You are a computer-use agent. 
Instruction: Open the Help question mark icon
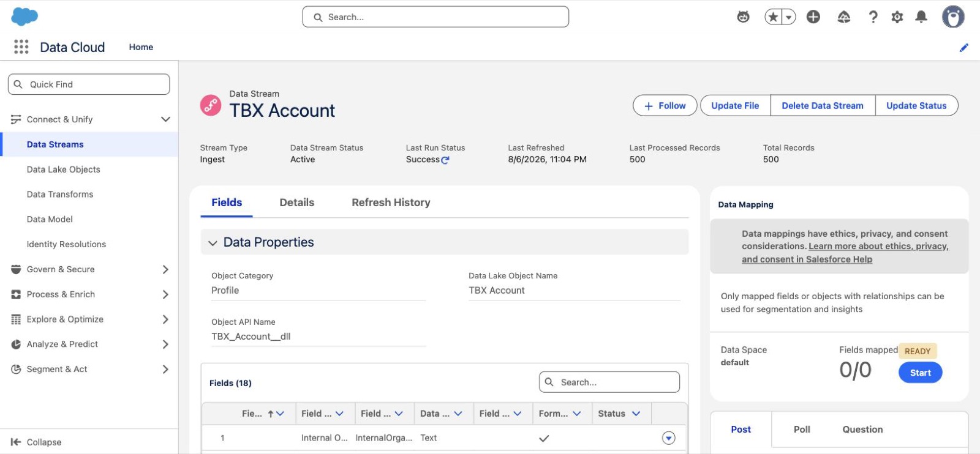(x=873, y=17)
